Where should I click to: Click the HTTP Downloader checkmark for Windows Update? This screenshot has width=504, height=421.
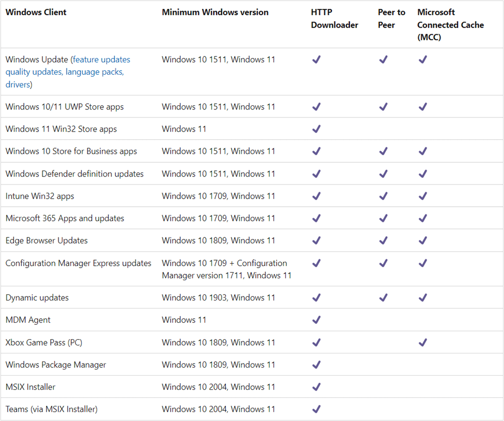tap(317, 59)
